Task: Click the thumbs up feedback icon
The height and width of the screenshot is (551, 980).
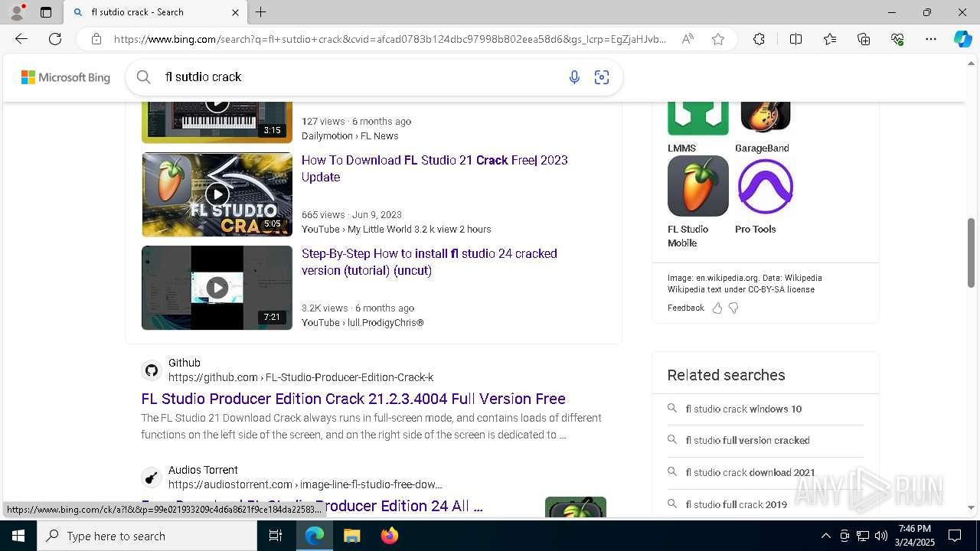Action: coord(717,308)
